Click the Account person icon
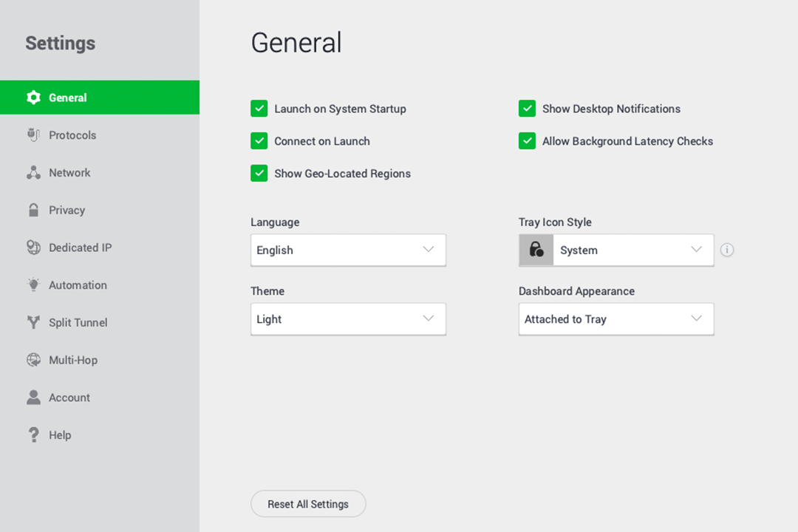The height and width of the screenshot is (532, 798). (x=33, y=398)
